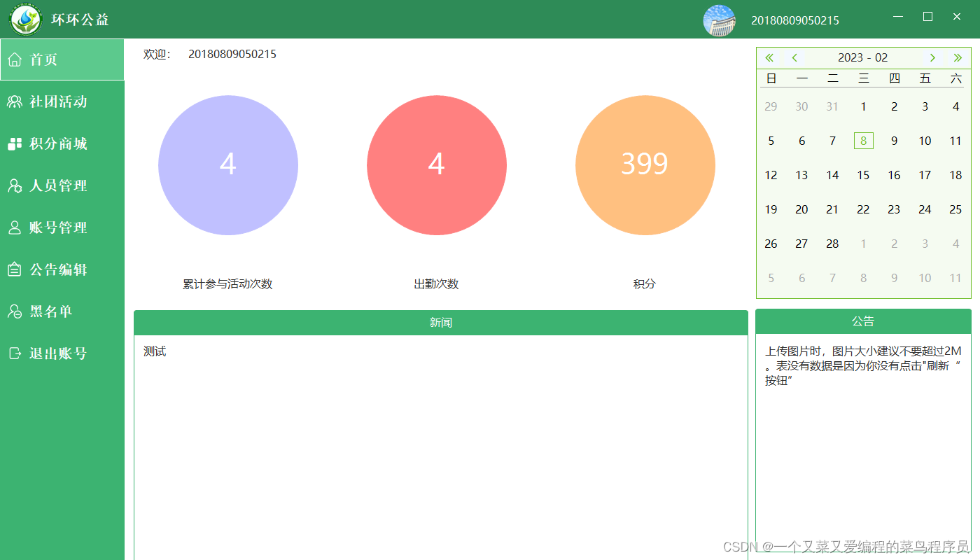Switch to the 公告 announcement panel header

point(863,321)
